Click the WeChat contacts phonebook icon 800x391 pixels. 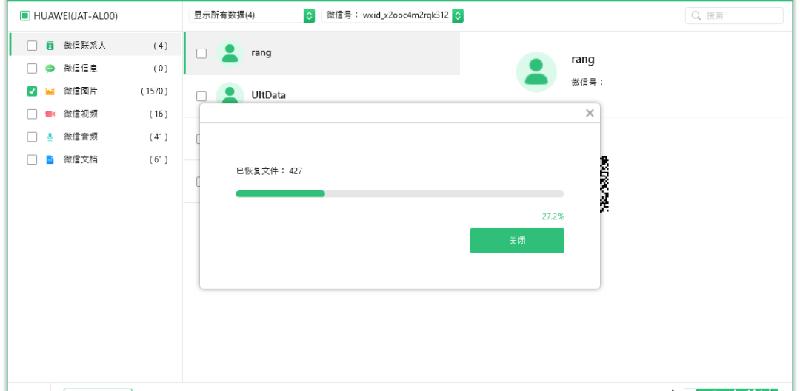pos(49,45)
